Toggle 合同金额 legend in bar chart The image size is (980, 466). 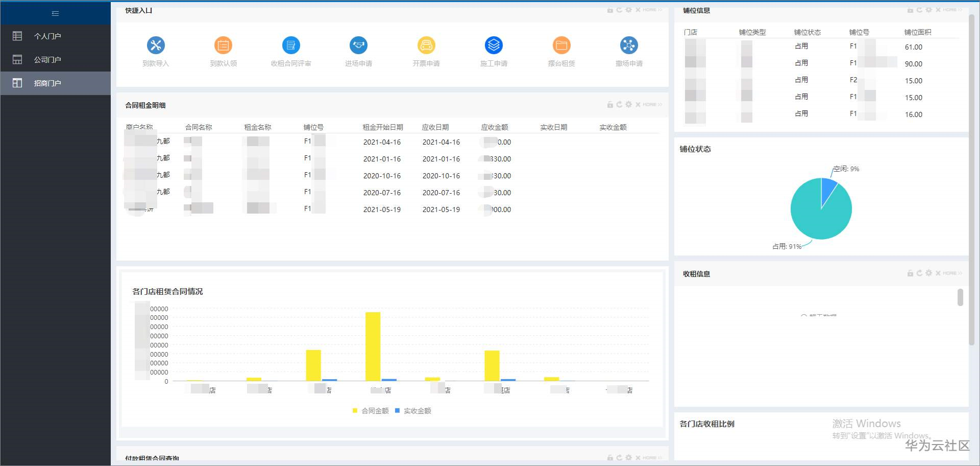(371, 411)
